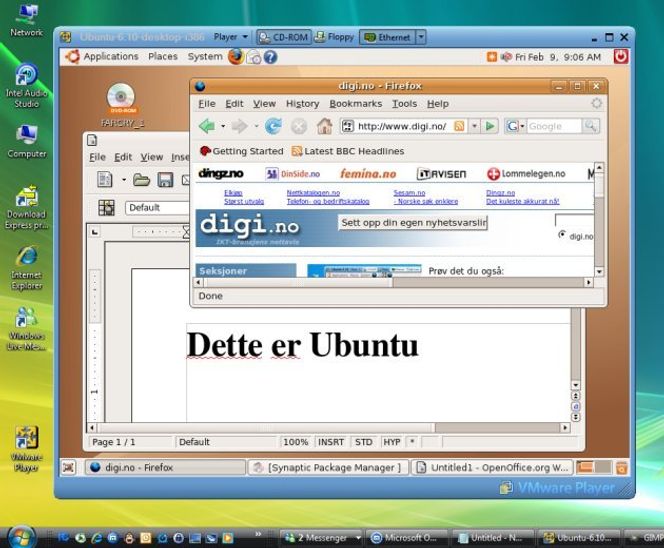
Task: Click the green Go button in Firefox
Action: coord(490,126)
